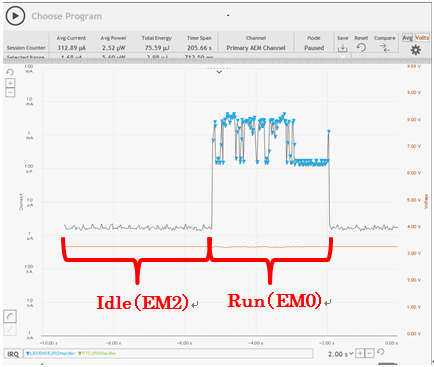This screenshot has width=434, height=367.
Task: Click the Primary AEM Channel value
Action: coord(256,48)
